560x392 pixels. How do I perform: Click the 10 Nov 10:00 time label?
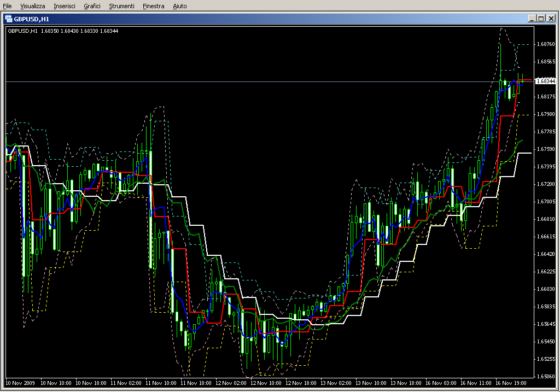pos(56,383)
